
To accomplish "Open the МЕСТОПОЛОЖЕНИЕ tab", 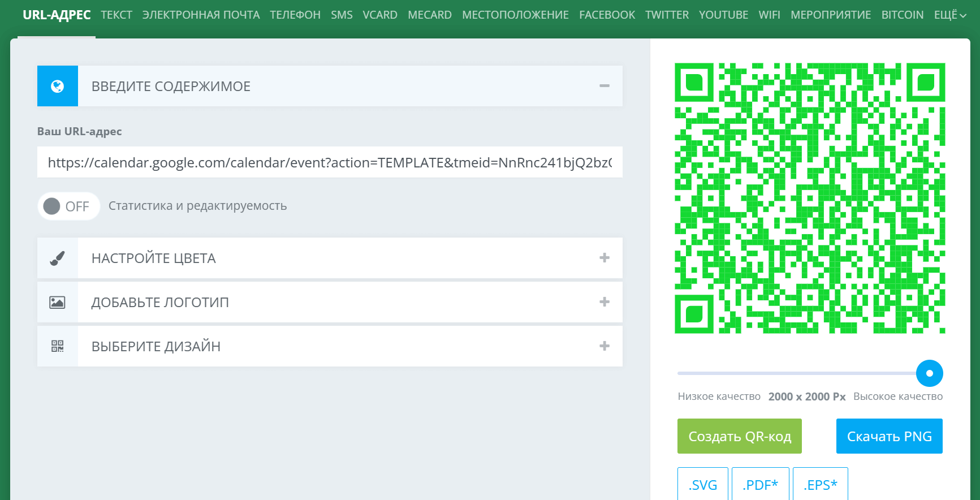I will pyautogui.click(x=515, y=15).
